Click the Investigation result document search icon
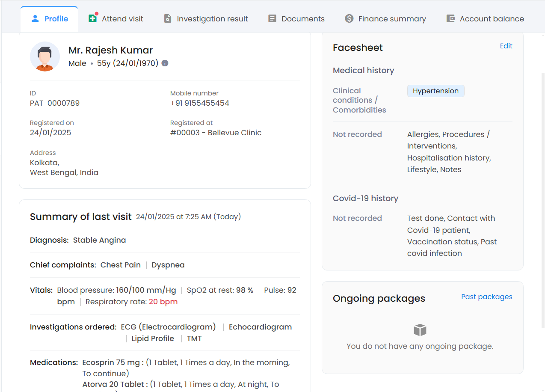 [168, 18]
